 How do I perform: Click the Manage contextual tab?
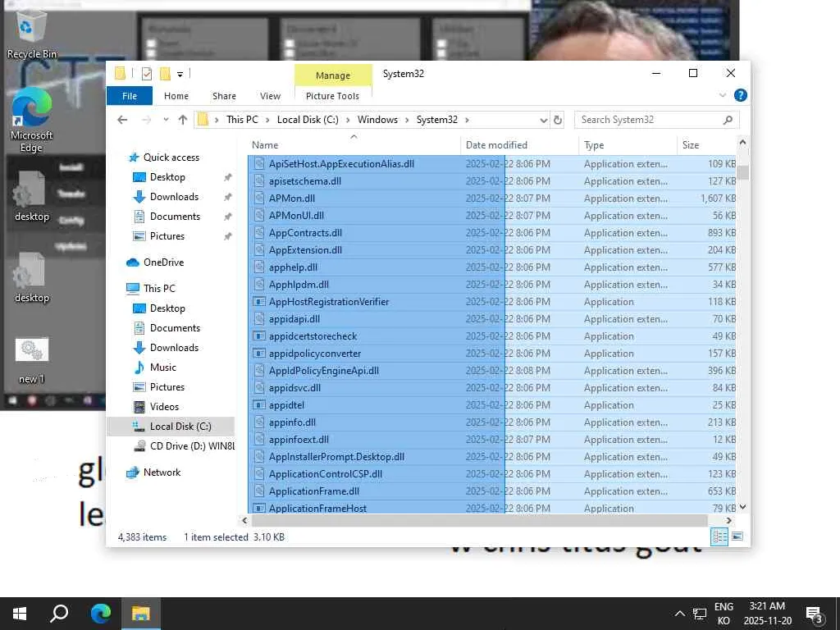pos(333,75)
